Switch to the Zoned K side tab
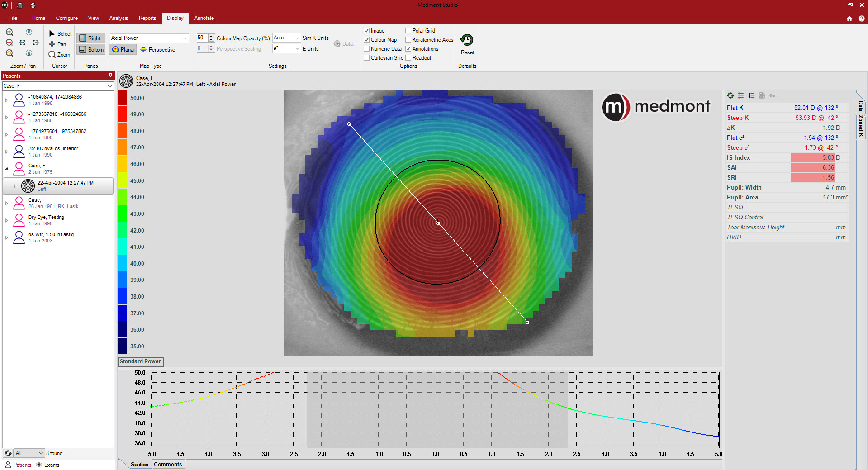 pyautogui.click(x=861, y=126)
